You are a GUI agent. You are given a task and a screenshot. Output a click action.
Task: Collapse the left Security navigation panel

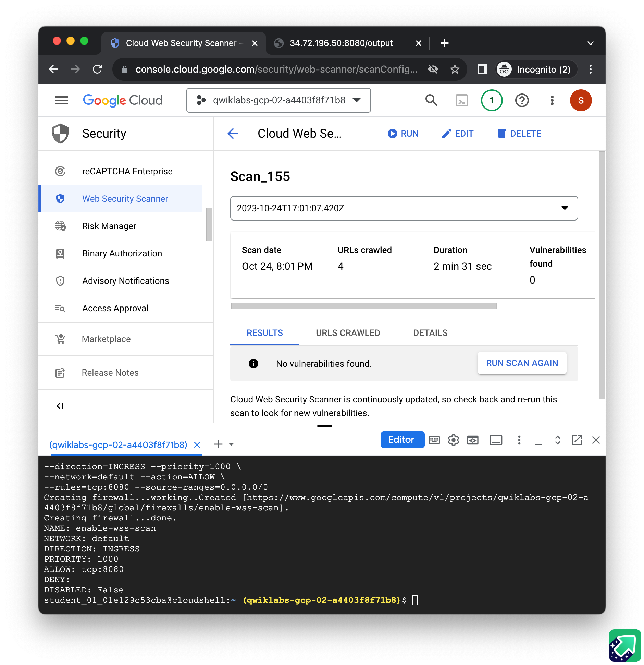click(60, 406)
